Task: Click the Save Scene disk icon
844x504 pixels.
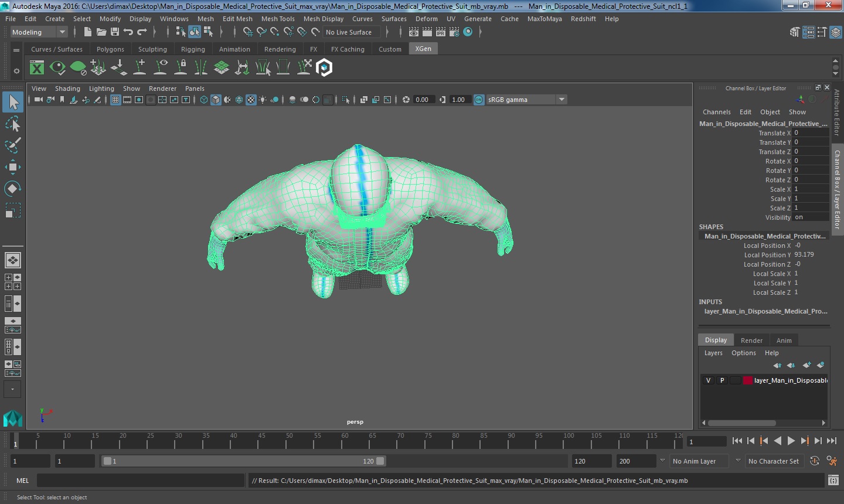Action: click(x=115, y=32)
